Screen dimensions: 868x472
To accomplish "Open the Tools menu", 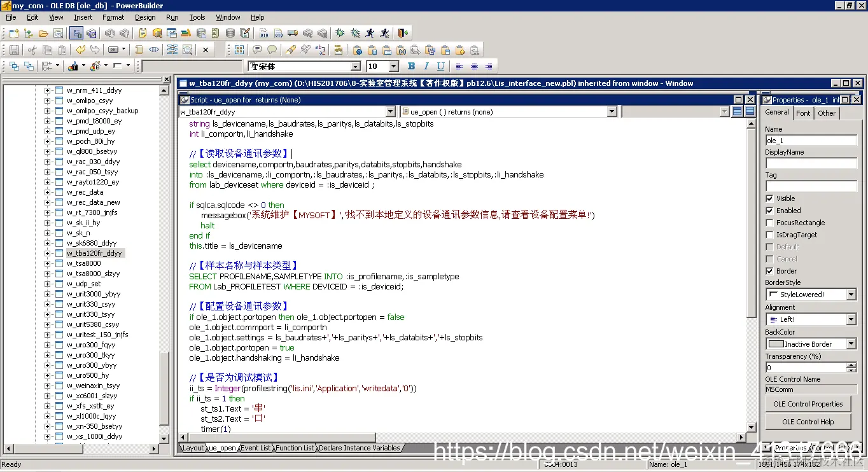I will point(197,17).
